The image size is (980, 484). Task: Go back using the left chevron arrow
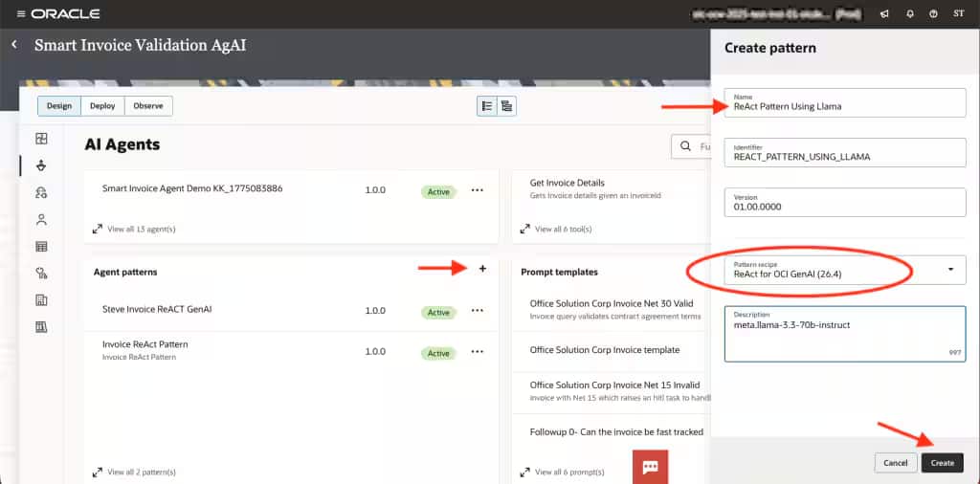click(x=14, y=45)
